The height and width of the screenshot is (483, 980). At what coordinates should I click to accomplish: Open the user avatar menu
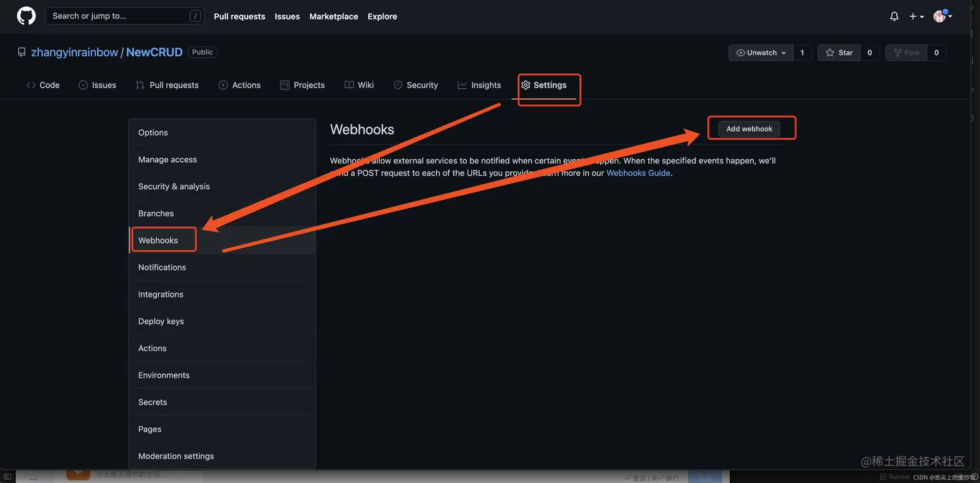coord(942,16)
